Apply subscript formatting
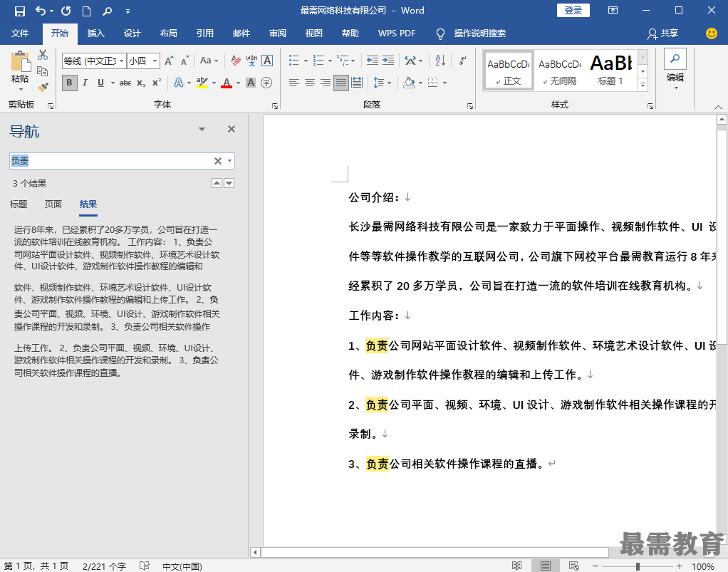Viewport: 728px width, 572px height. (x=141, y=83)
